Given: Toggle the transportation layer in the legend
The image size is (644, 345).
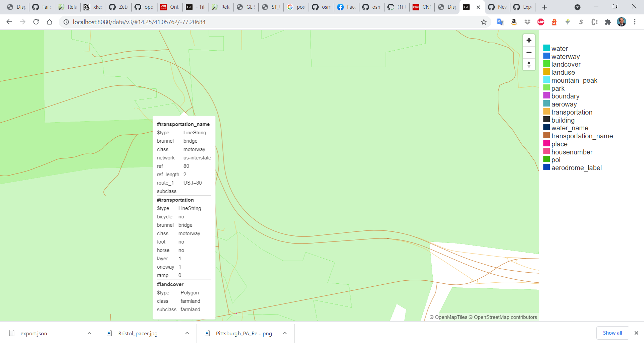Looking at the screenshot, I should [572, 112].
